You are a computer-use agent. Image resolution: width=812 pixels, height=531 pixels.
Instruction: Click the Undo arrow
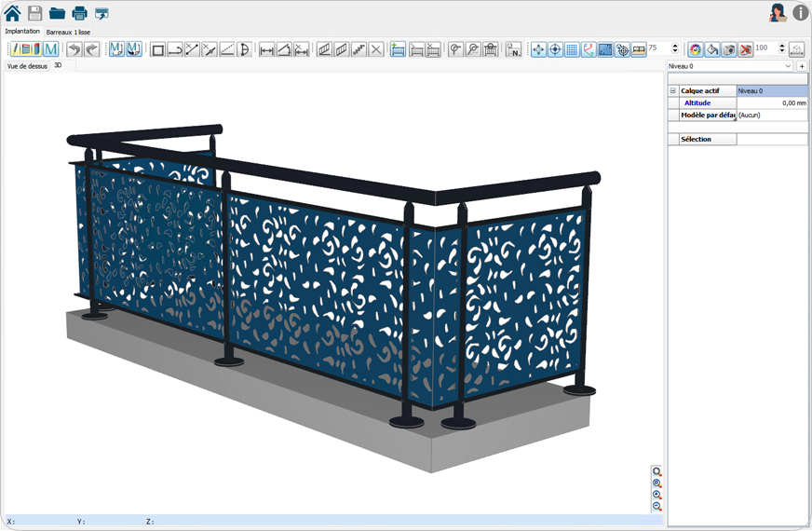click(x=74, y=49)
